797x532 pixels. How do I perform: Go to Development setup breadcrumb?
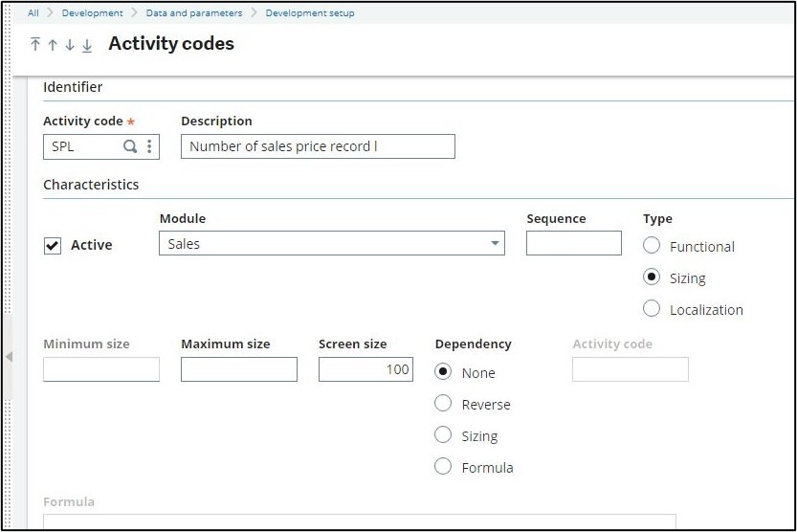point(310,13)
